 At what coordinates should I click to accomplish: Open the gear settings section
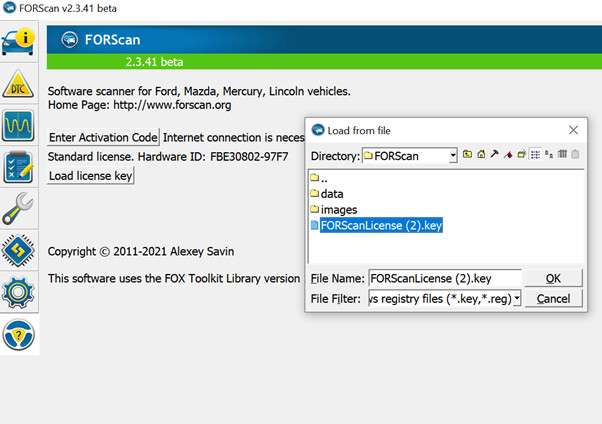click(x=19, y=292)
